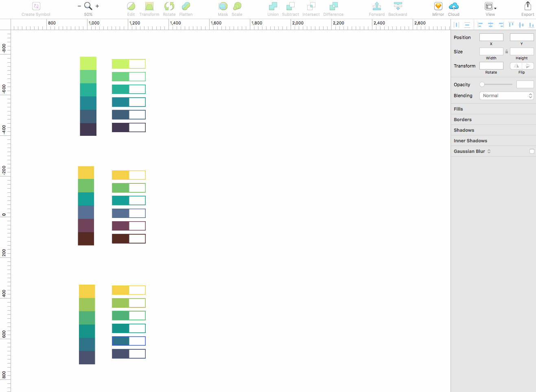
Task: Align layers to top edge
Action: 511,25
